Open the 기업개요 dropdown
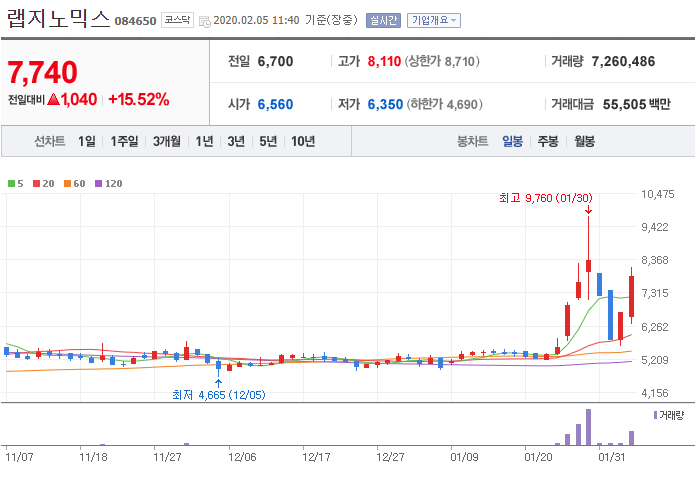Viewport: 695px width, 480px height. pyautogui.click(x=434, y=20)
